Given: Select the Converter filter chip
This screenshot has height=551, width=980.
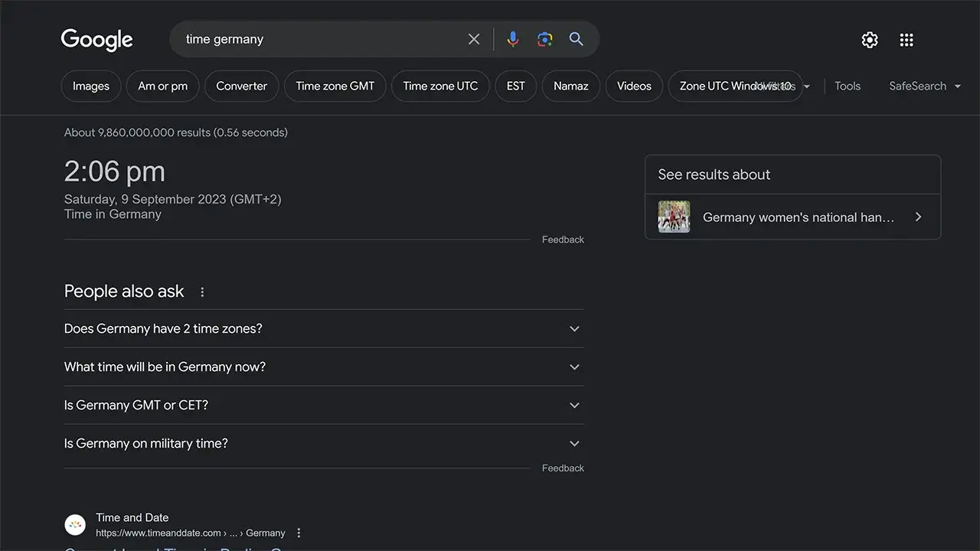Looking at the screenshot, I should [x=241, y=86].
